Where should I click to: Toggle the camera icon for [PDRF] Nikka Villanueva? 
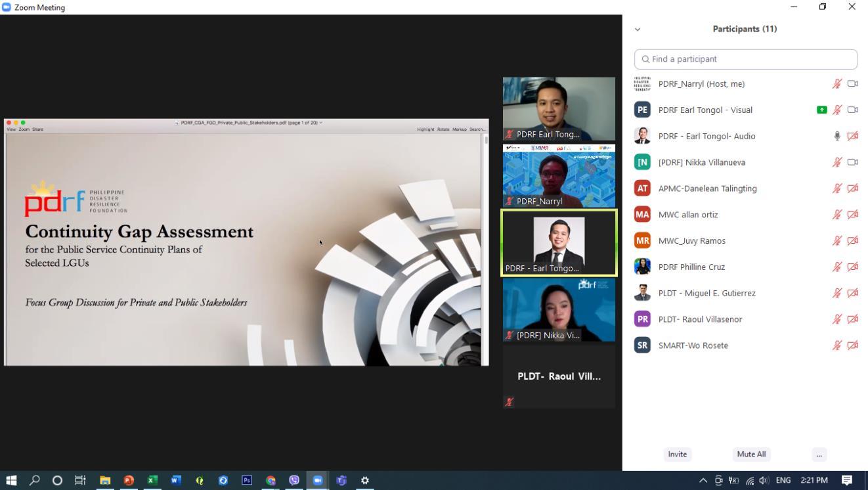[x=853, y=162]
